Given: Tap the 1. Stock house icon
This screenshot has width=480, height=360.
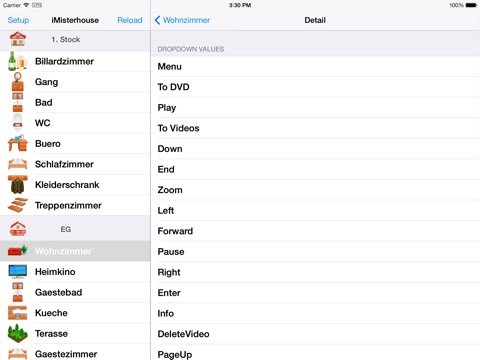Looking at the screenshot, I should 18,39.
